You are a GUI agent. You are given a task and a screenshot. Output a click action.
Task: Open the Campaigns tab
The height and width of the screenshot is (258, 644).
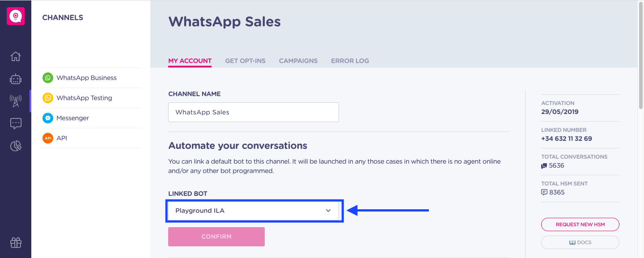[x=298, y=61]
